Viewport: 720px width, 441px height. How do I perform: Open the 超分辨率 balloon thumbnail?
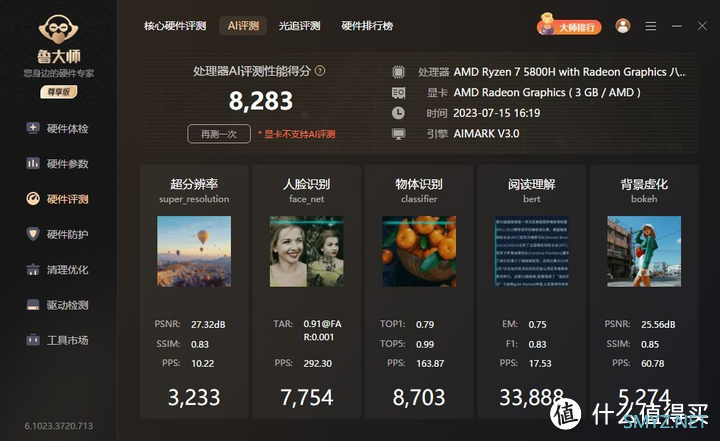pyautogui.click(x=194, y=251)
